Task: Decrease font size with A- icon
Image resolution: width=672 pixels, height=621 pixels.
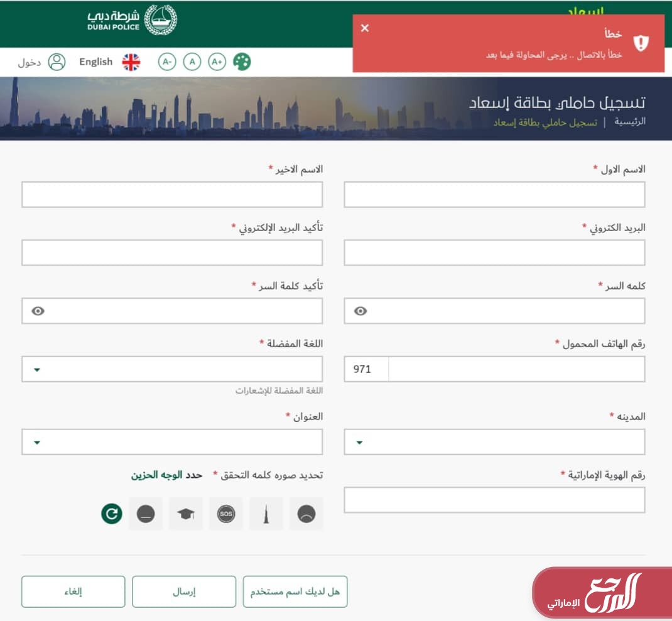Action: (x=166, y=62)
